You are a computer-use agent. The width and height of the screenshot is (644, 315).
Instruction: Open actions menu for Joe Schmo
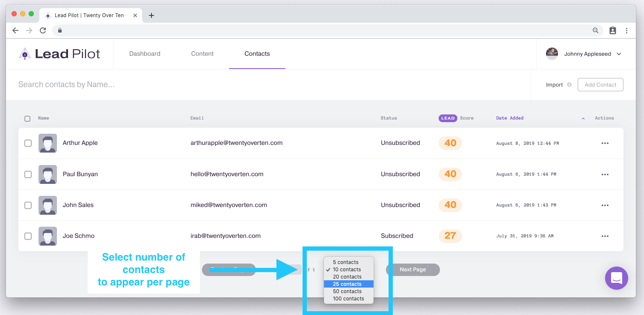605,236
